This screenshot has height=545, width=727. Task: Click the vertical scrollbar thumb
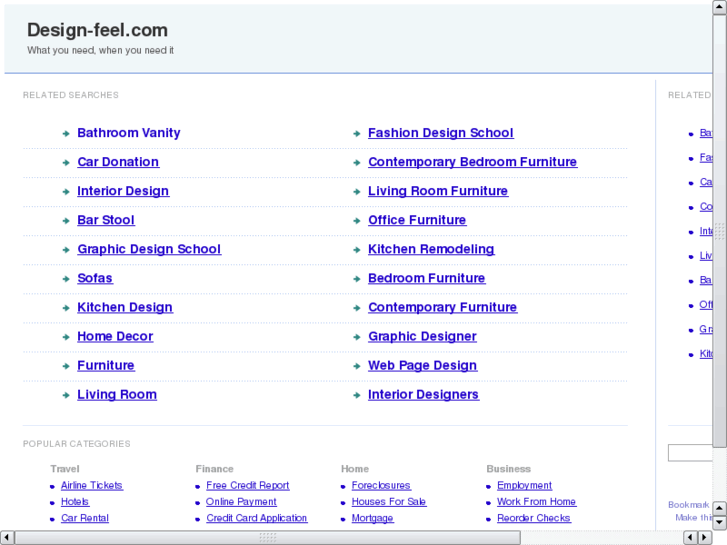click(x=720, y=231)
